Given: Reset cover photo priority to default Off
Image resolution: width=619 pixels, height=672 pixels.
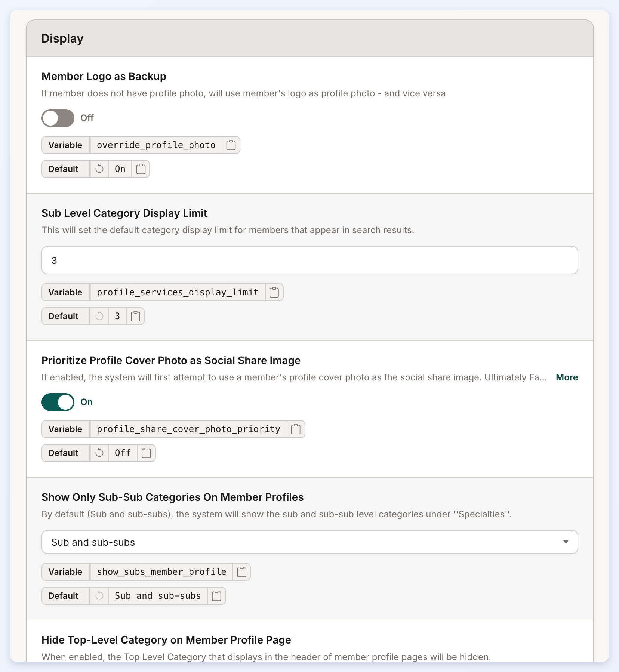Looking at the screenshot, I should tap(99, 453).
